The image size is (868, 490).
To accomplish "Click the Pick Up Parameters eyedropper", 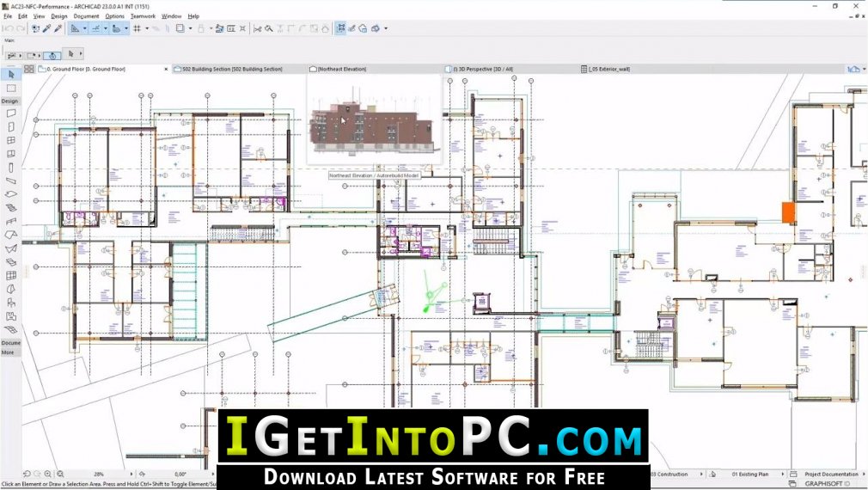I will (47, 28).
